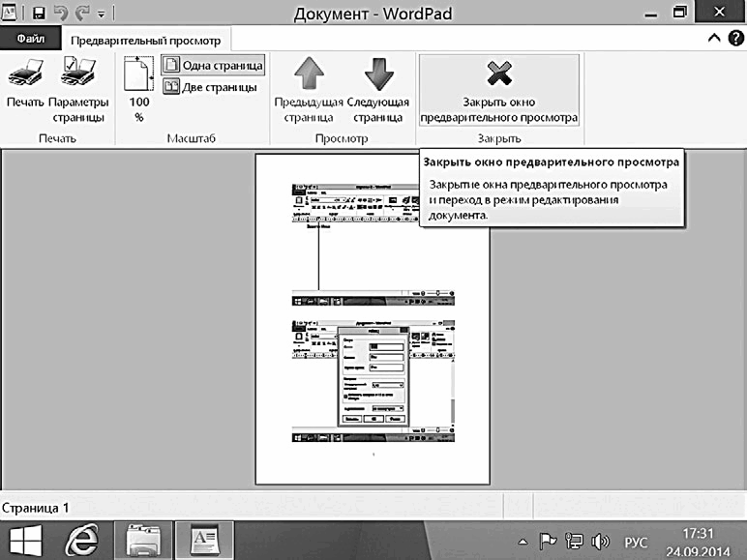Screen dimensions: 747x560
Task: Open Windows Start button
Action: click(26, 541)
